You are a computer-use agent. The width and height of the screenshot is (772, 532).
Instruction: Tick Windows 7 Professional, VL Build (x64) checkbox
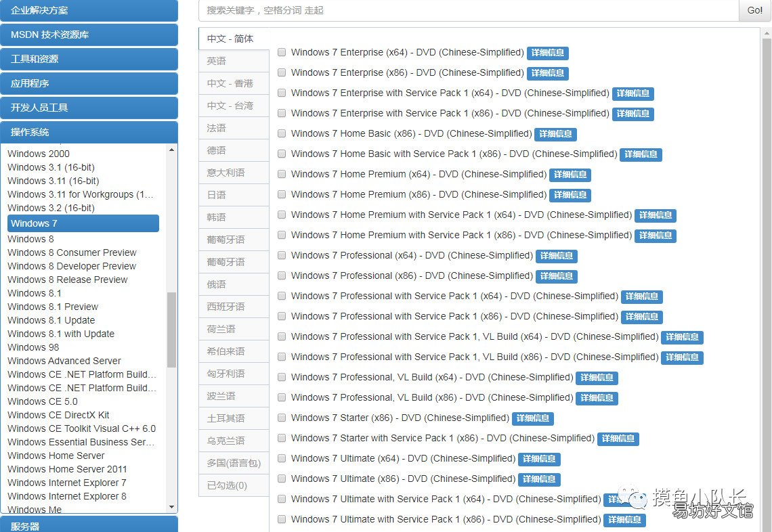282,377
